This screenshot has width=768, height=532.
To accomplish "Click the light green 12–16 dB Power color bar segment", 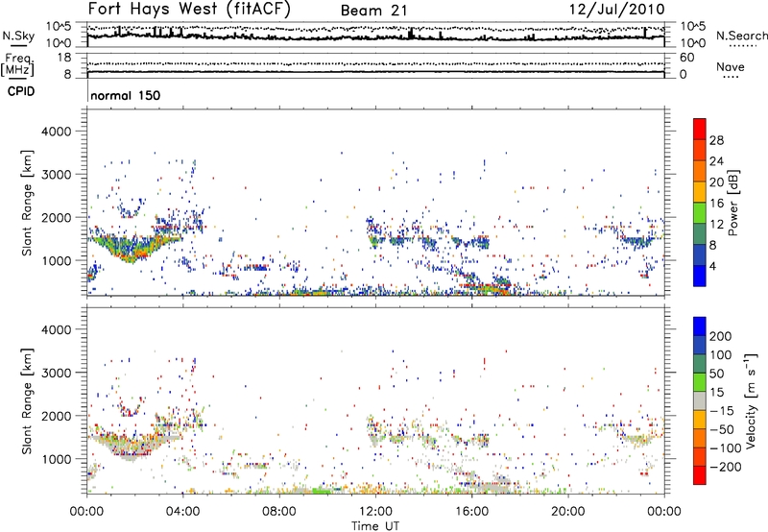I will click(x=700, y=212).
